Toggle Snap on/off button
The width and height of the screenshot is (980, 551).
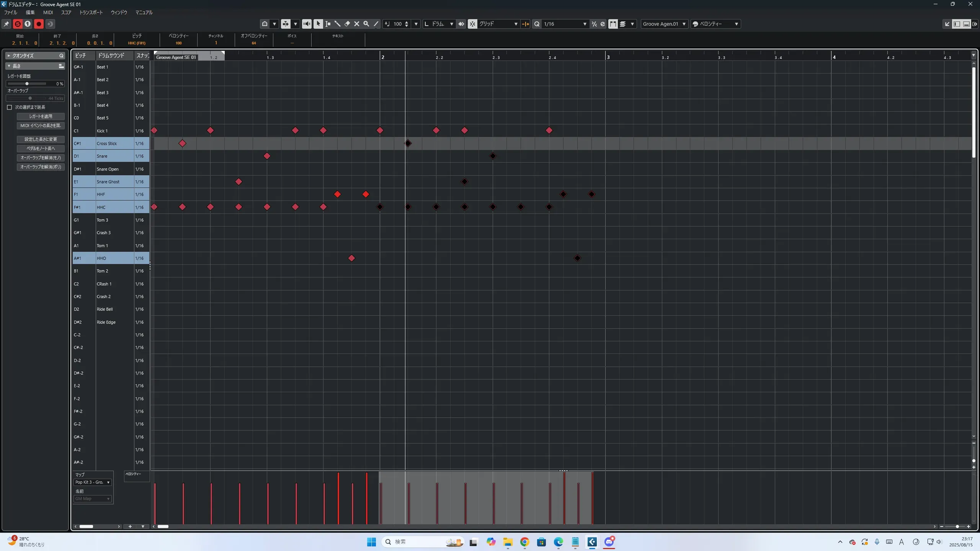[x=472, y=24]
